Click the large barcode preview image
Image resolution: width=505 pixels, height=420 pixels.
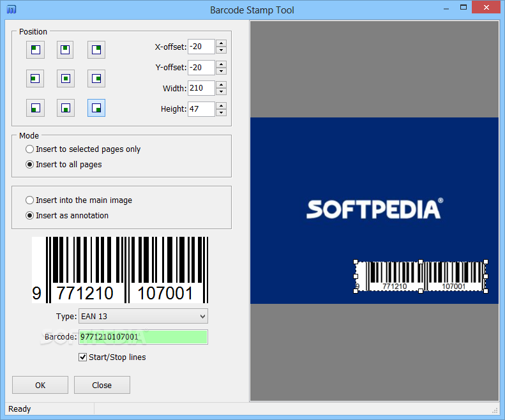tap(120, 270)
